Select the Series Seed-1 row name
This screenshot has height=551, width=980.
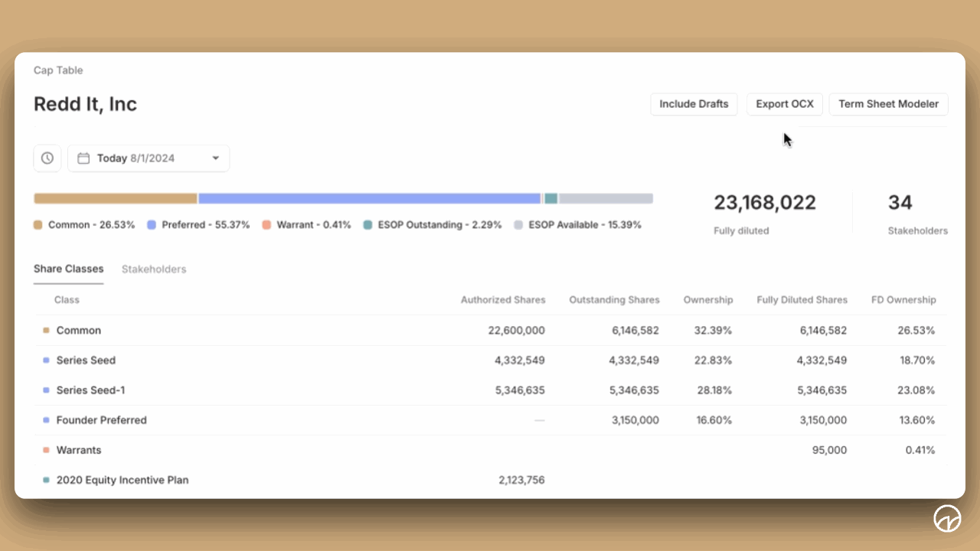(x=90, y=390)
